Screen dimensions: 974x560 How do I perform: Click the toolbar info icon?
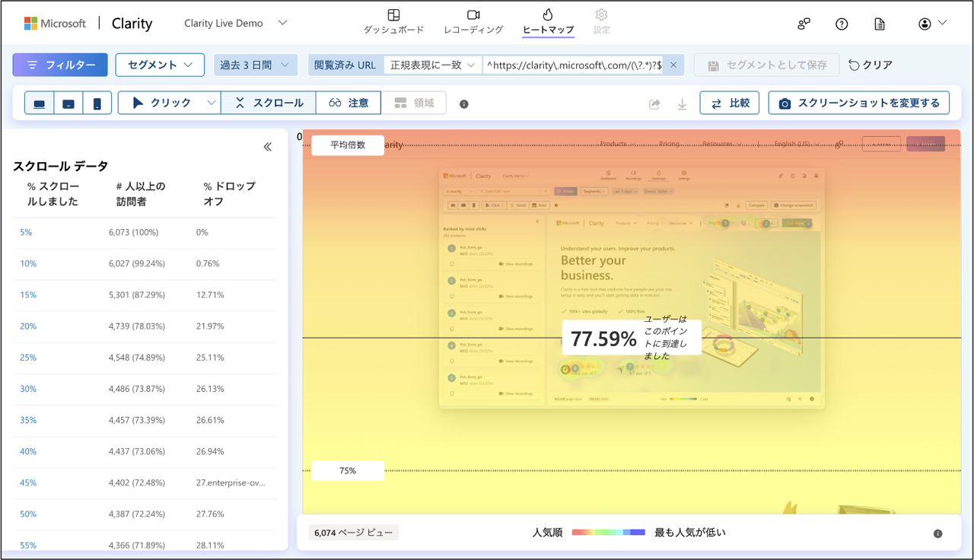coord(464,103)
